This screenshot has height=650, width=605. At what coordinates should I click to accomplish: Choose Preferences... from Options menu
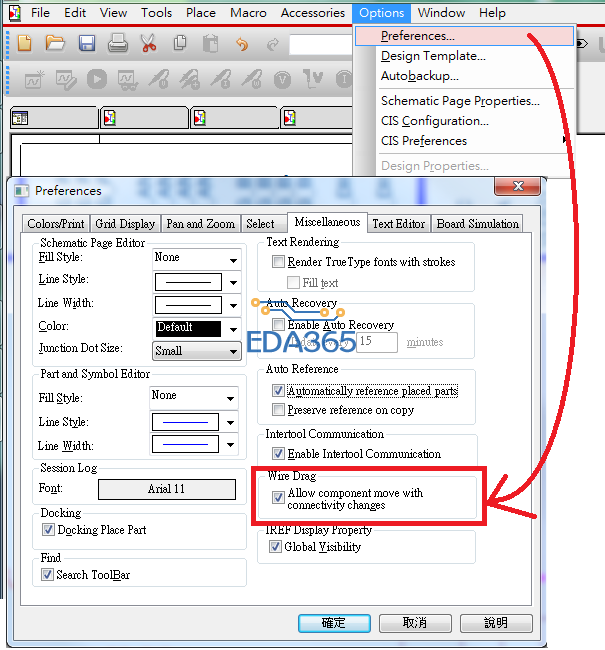tap(464, 36)
